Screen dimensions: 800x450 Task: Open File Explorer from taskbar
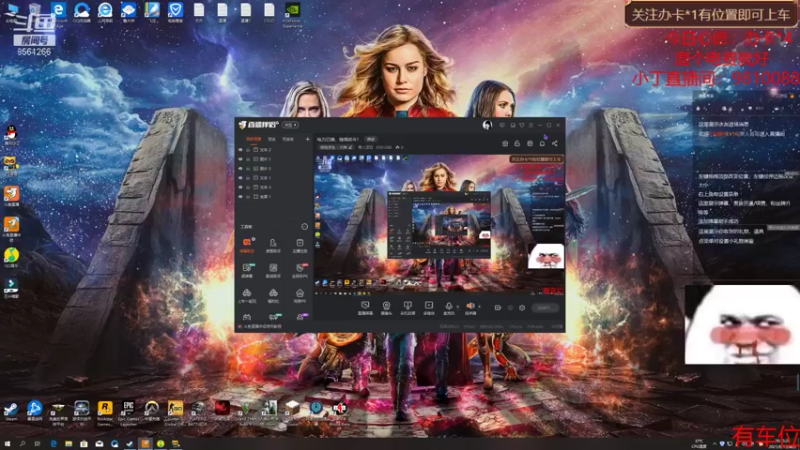[x=68, y=444]
